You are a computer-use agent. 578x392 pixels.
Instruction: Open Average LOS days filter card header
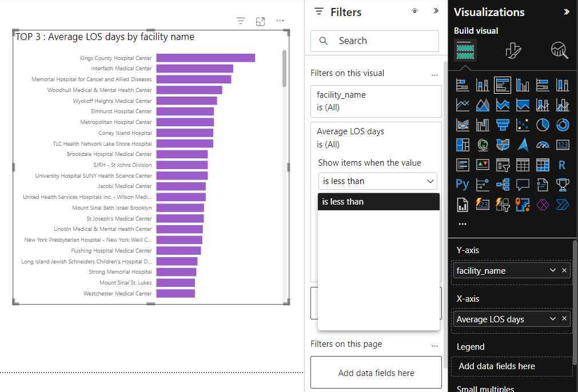(376, 138)
